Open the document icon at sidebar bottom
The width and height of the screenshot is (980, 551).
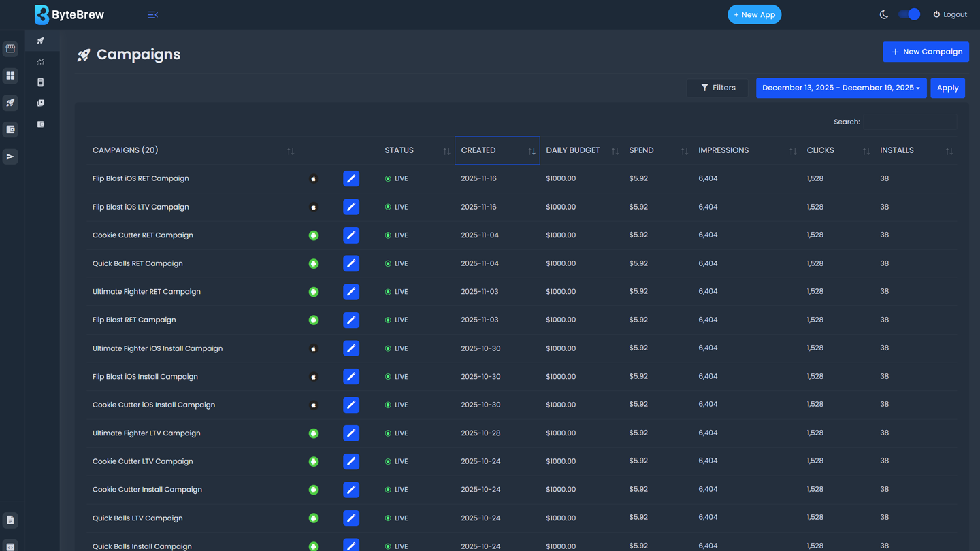point(10,520)
